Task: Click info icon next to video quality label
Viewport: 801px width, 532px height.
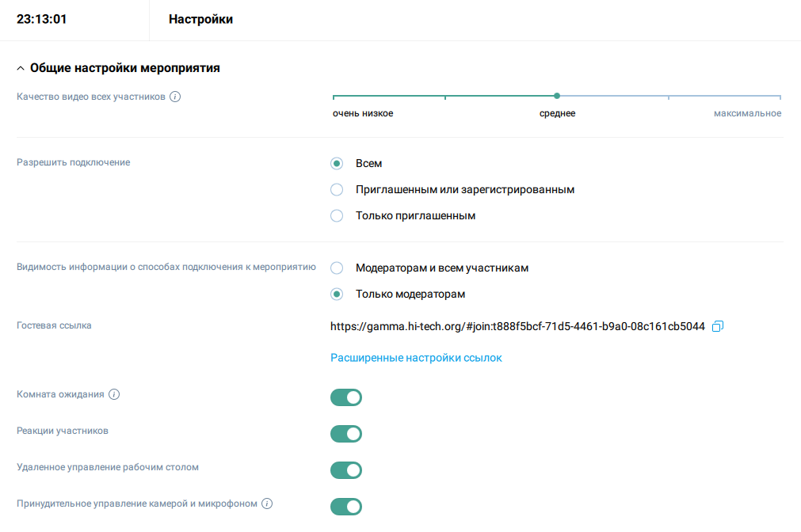Action: point(176,97)
